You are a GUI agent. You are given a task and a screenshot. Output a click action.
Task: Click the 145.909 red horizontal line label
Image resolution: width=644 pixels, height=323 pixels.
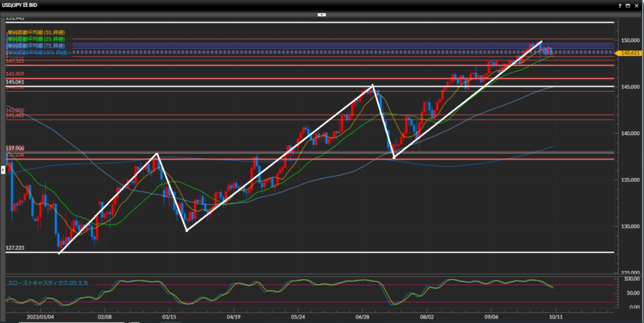click(15, 75)
